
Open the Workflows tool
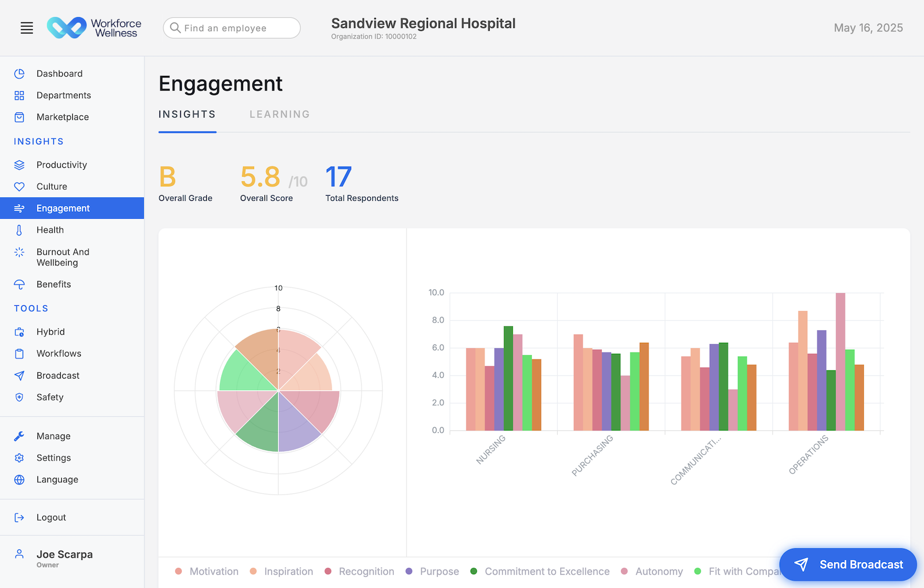(x=59, y=353)
